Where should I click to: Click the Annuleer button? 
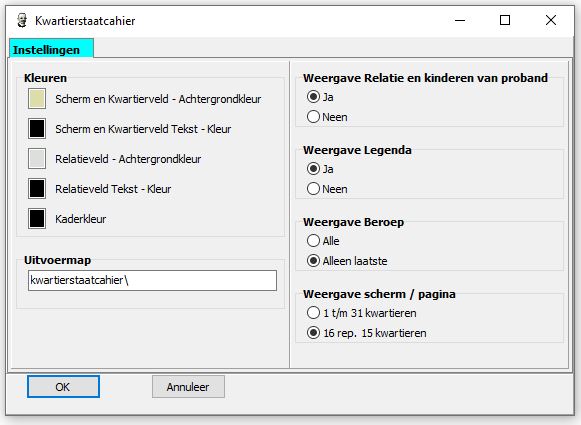pos(188,386)
